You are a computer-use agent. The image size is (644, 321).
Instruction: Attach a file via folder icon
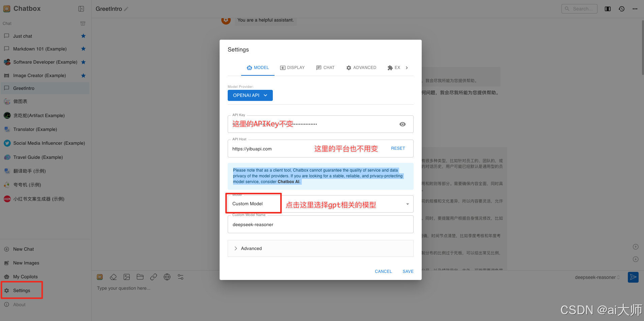pyautogui.click(x=140, y=277)
